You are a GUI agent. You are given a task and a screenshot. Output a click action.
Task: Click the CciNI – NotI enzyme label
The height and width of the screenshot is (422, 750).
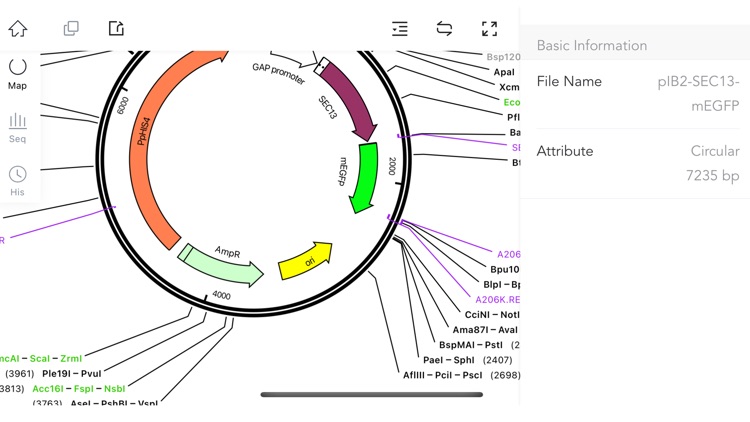click(x=492, y=314)
